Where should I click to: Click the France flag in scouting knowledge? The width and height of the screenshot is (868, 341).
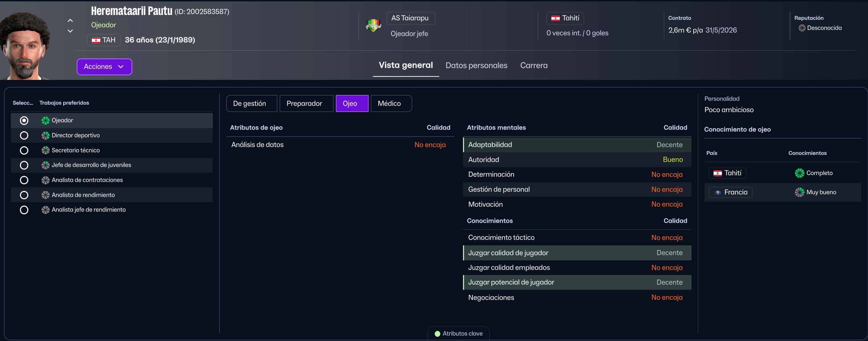pos(718,192)
